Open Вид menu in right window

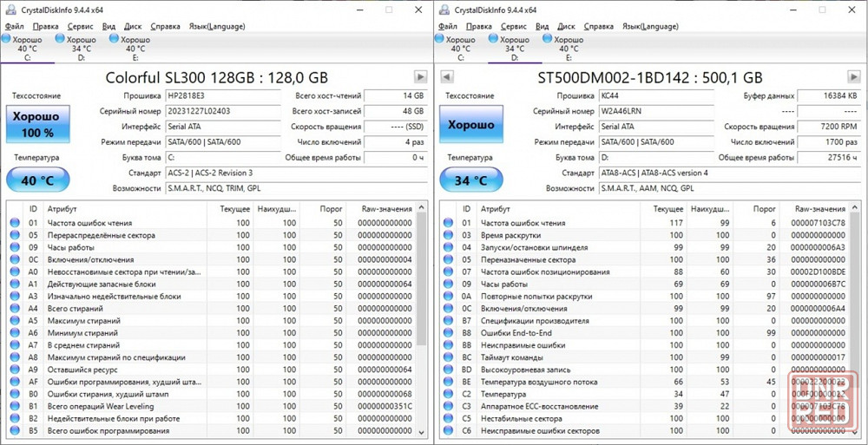click(x=542, y=26)
